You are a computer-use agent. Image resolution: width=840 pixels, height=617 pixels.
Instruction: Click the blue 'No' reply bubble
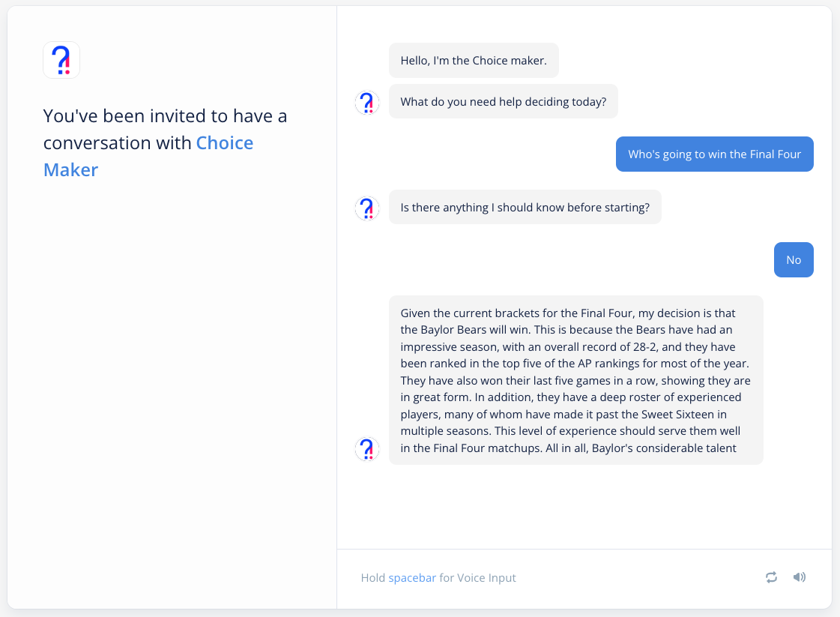coord(794,260)
